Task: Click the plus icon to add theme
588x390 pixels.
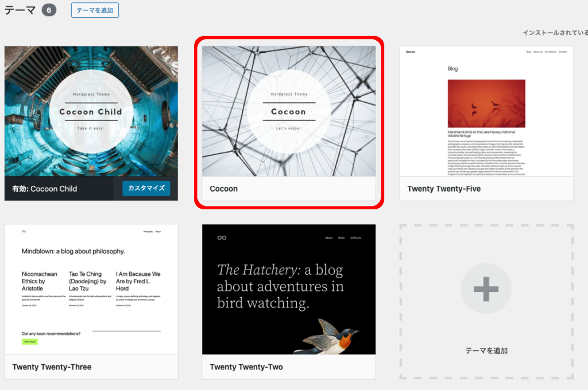Action: (486, 289)
